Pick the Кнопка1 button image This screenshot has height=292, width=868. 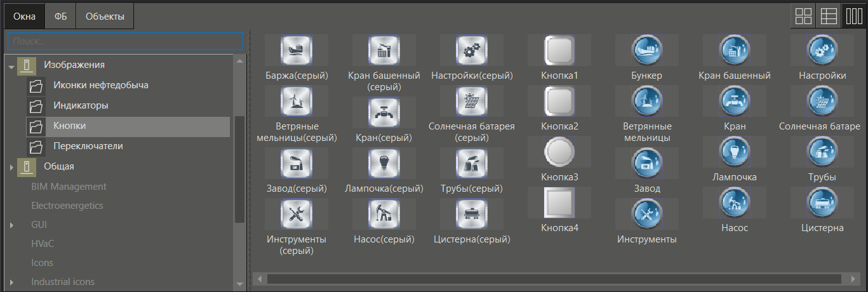coord(559,50)
